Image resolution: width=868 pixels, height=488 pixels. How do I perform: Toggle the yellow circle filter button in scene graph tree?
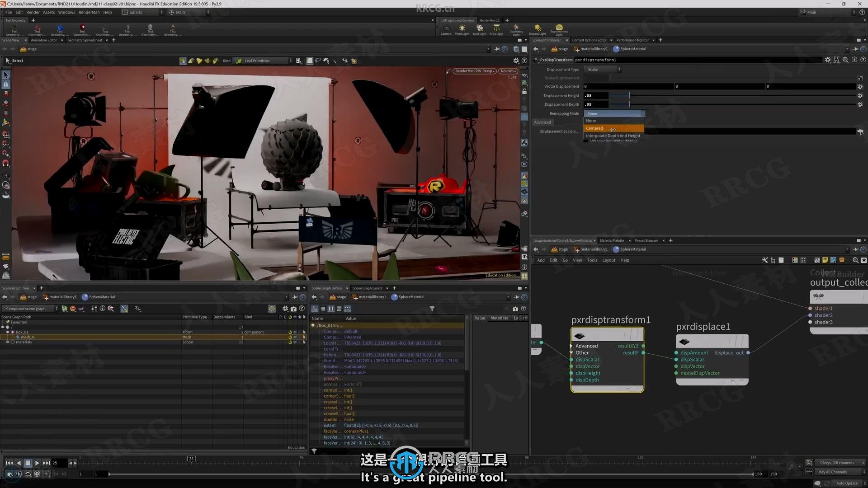coord(272,309)
